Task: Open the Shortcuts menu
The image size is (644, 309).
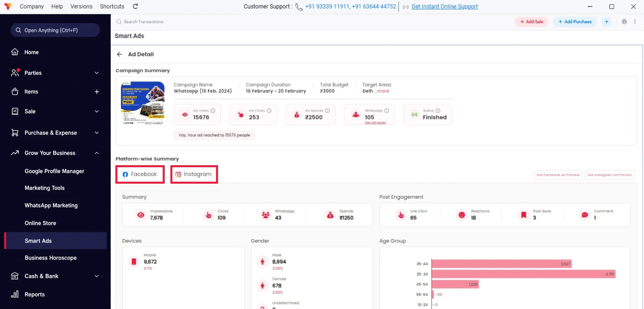Action: click(x=112, y=6)
